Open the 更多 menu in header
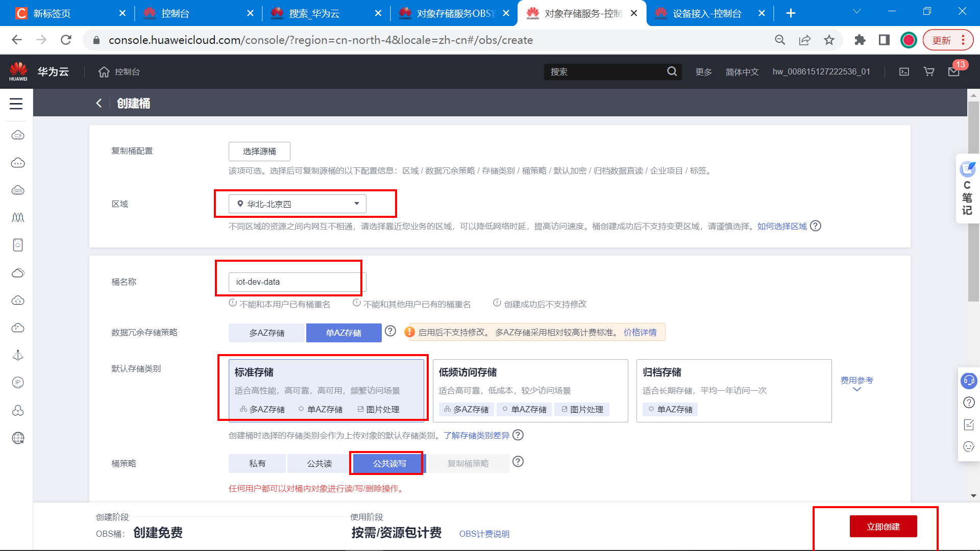This screenshot has height=551, width=980. (x=703, y=72)
